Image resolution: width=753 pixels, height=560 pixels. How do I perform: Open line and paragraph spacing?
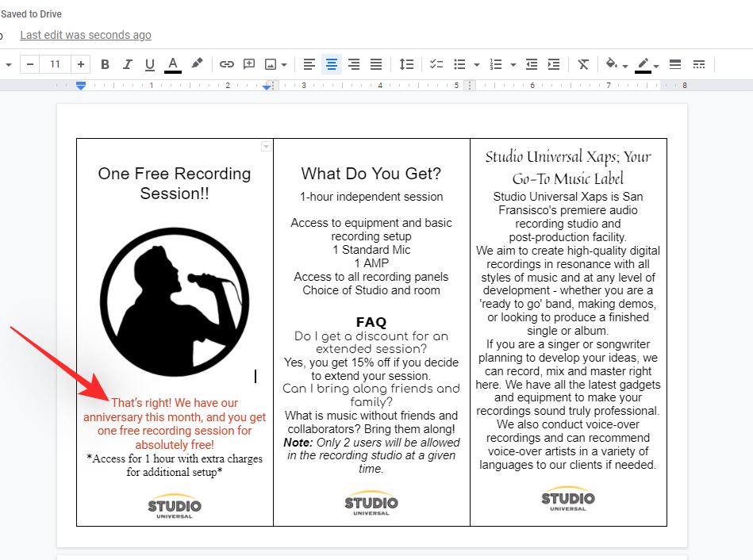[x=406, y=64]
